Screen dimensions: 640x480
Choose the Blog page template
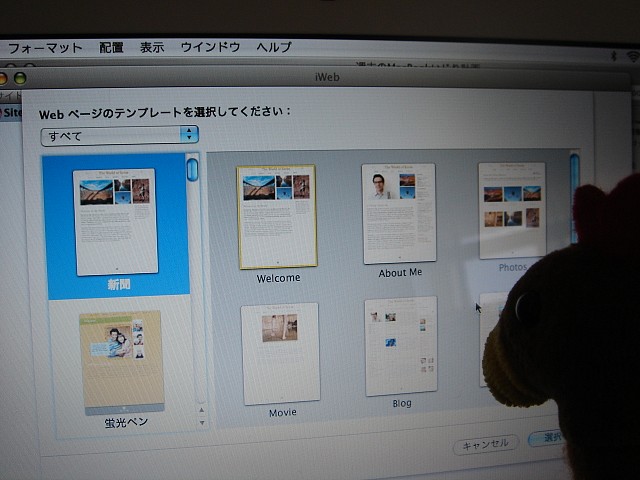pos(401,346)
